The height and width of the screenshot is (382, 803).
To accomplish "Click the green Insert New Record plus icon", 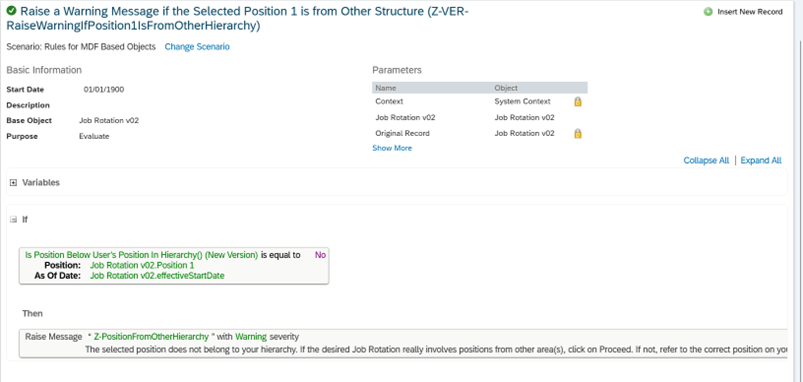I will 708,12.
